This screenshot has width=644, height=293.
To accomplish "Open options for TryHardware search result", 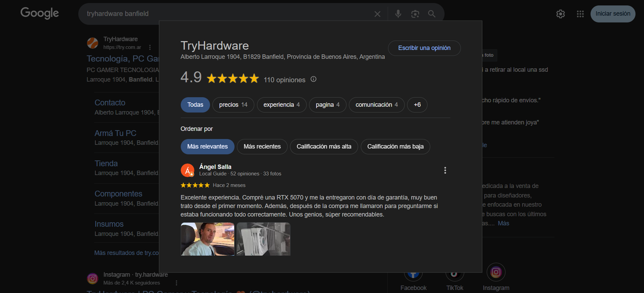I will 150,48.
